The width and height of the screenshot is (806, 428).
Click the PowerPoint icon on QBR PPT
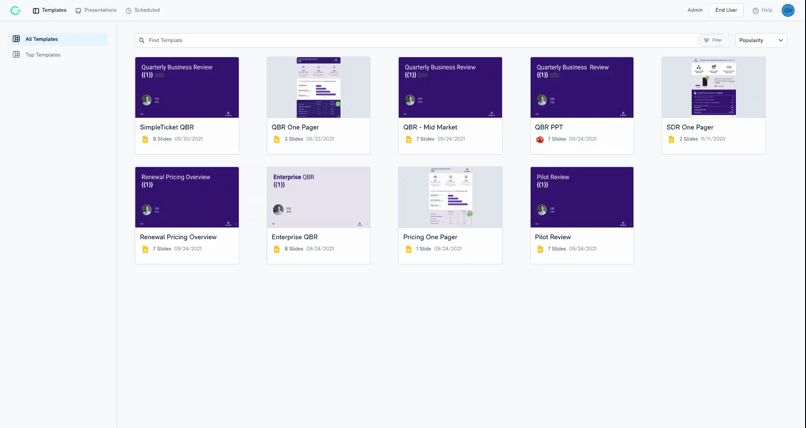(x=540, y=139)
